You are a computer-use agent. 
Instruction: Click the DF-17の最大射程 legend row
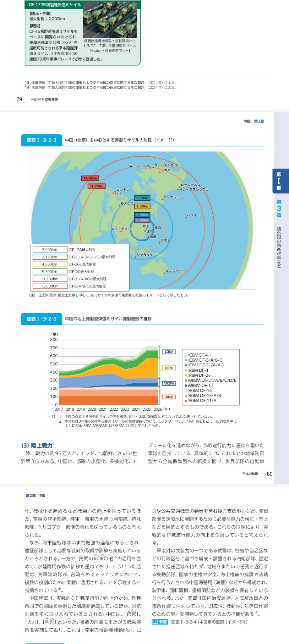[x=64, y=250]
